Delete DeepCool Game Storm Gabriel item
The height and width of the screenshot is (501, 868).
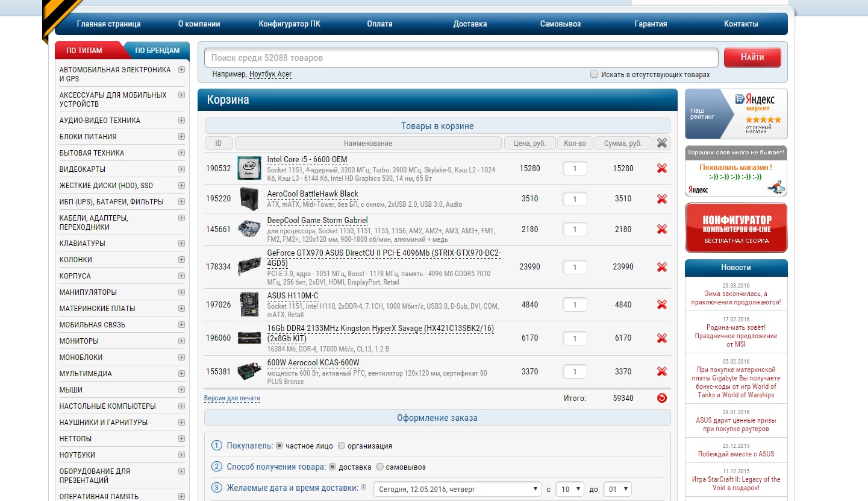pos(662,229)
